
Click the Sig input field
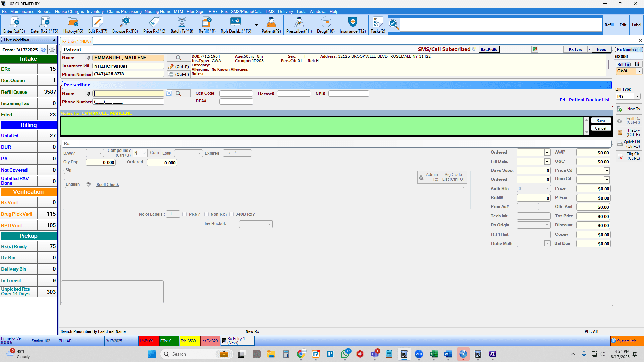pos(239,177)
